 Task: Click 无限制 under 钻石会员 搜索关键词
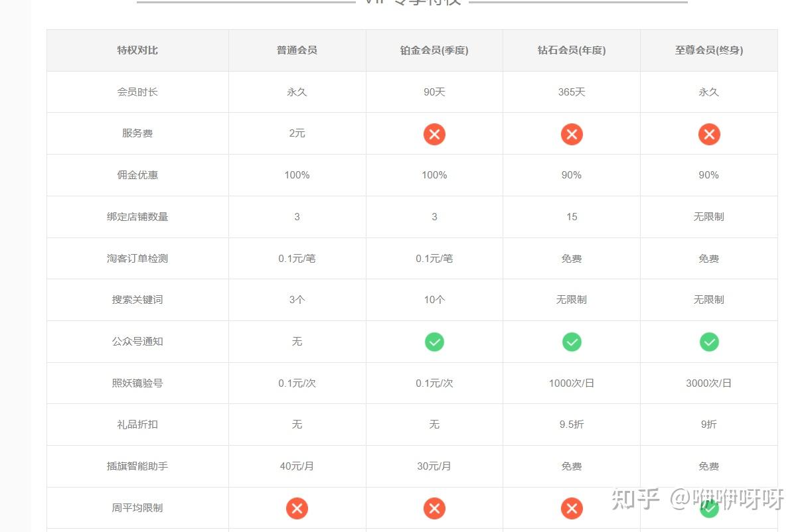(x=572, y=300)
